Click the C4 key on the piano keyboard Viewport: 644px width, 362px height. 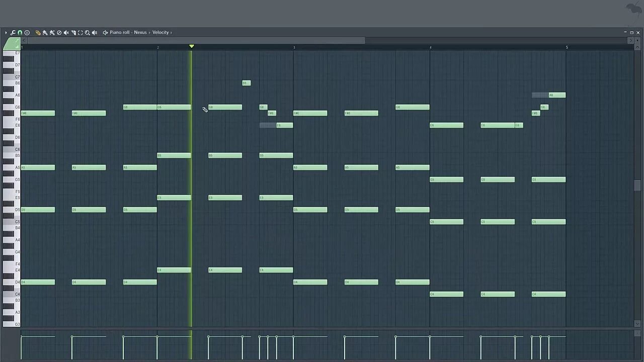pyautogui.click(x=11, y=294)
